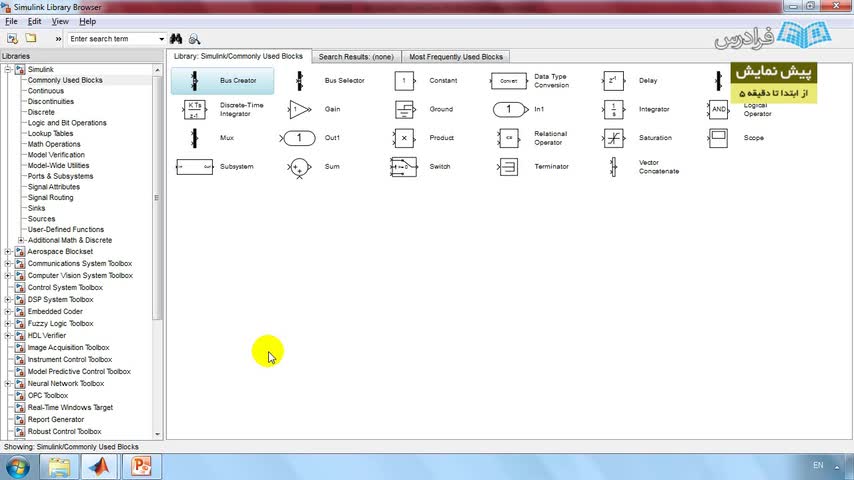Click the Switch block icon
Screen dimensions: 854x480
[404, 167]
